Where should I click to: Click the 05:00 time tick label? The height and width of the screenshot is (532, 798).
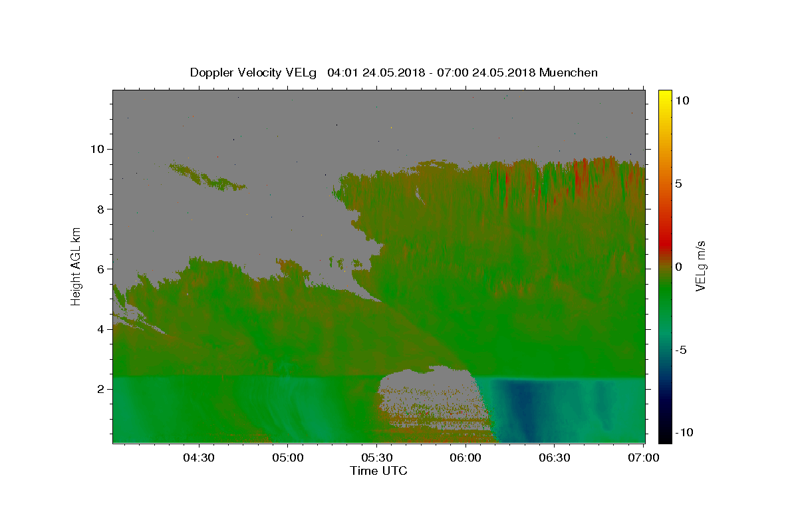click(x=288, y=458)
